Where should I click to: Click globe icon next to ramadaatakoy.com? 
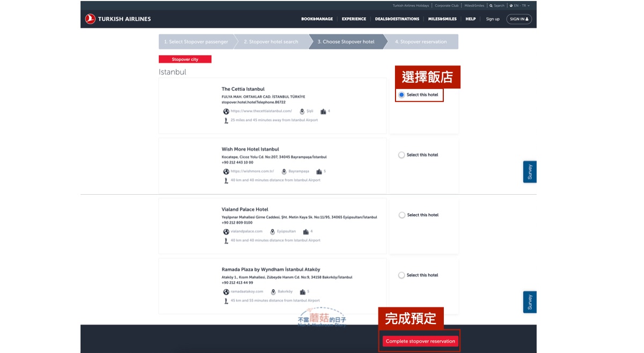click(226, 292)
